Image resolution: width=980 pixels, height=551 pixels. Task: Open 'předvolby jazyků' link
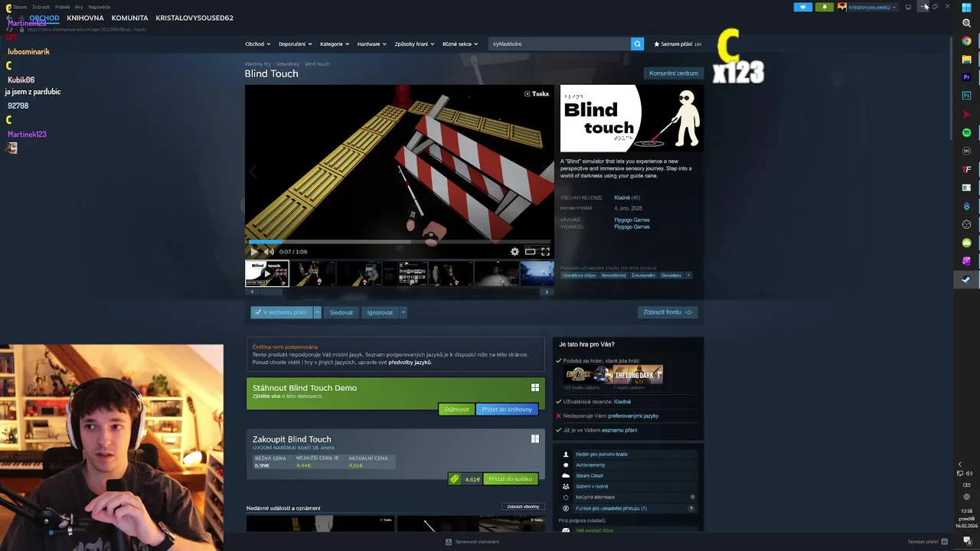(410, 362)
